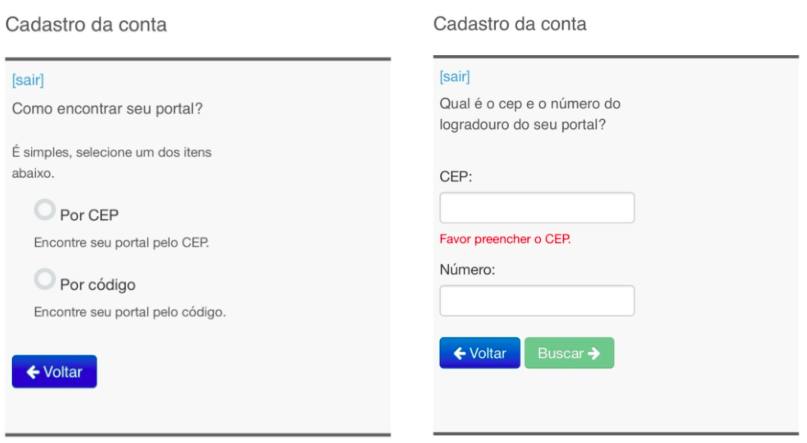Click the 'Número:' field label
807x443 pixels.
(x=467, y=270)
